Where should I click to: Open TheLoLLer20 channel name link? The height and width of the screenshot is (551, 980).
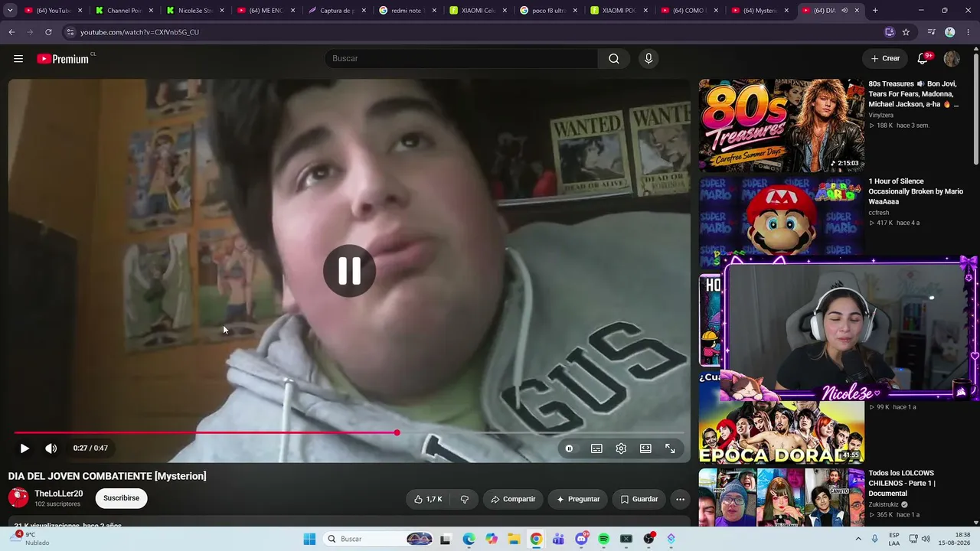pos(59,494)
